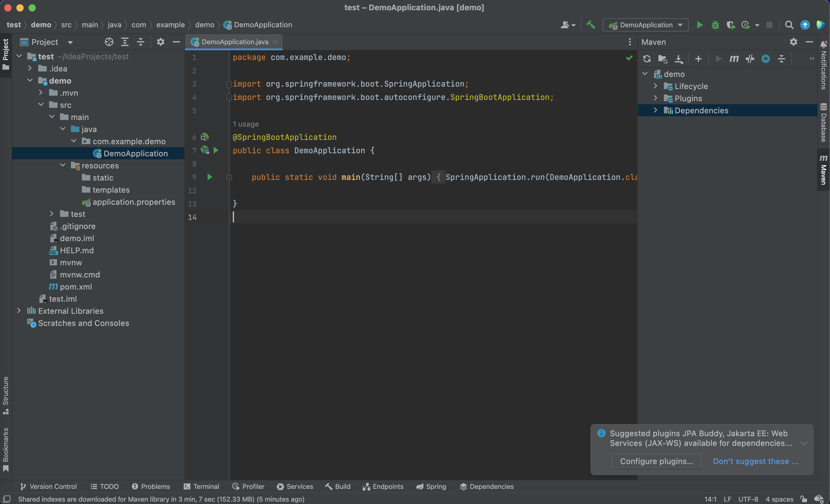
Task: Start debugging with the bug icon
Action: point(715,25)
